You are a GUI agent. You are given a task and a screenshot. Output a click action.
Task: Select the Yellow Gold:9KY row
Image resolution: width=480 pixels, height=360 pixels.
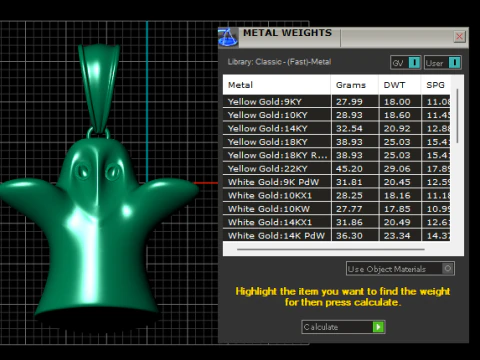[x=337, y=102]
